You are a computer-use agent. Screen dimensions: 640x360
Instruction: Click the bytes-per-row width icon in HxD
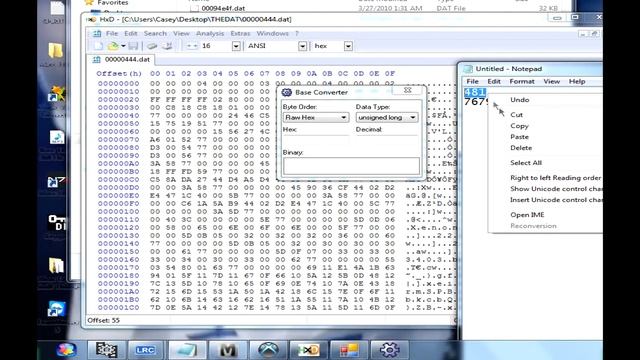(x=192, y=46)
